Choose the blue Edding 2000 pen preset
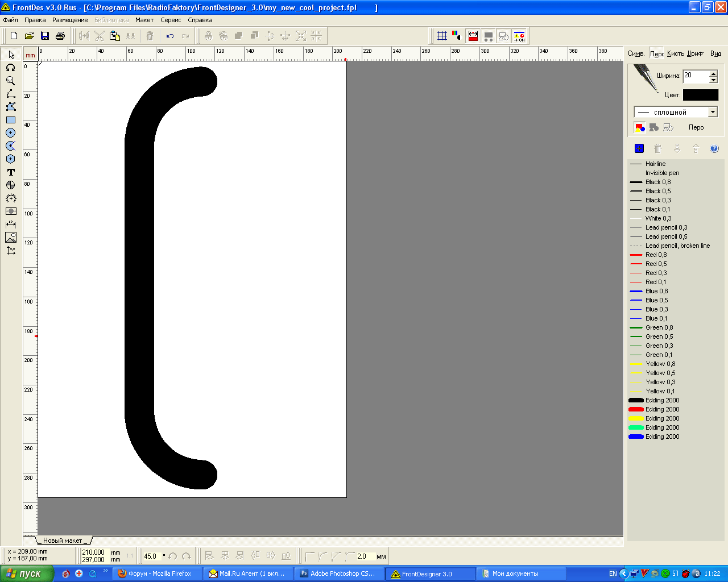This screenshot has width=728, height=582. [x=662, y=436]
